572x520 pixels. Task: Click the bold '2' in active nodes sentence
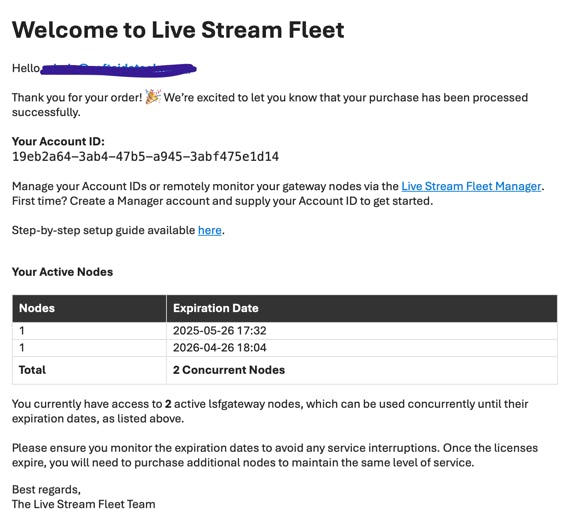(168, 404)
